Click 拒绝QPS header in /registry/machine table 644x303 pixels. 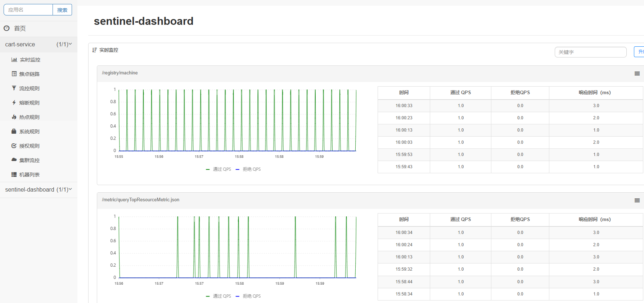[x=520, y=93]
